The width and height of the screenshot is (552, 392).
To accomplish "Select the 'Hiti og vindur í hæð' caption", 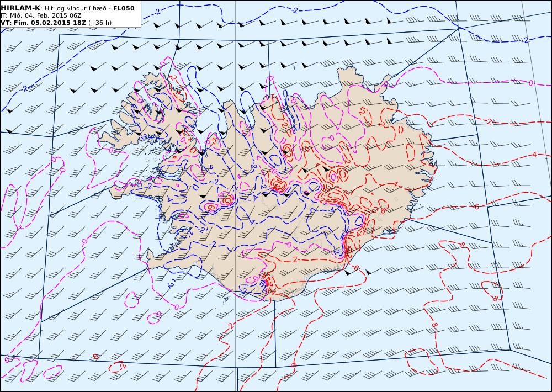I will click(x=75, y=8).
